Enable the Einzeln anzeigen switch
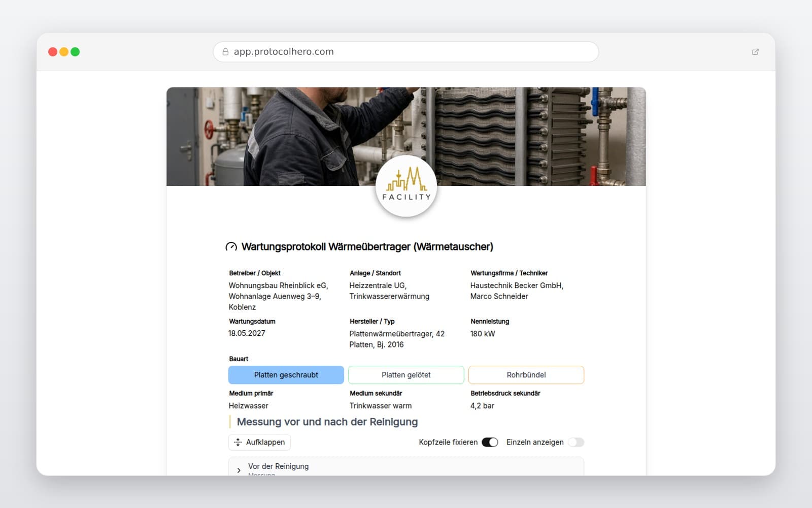 (x=576, y=442)
